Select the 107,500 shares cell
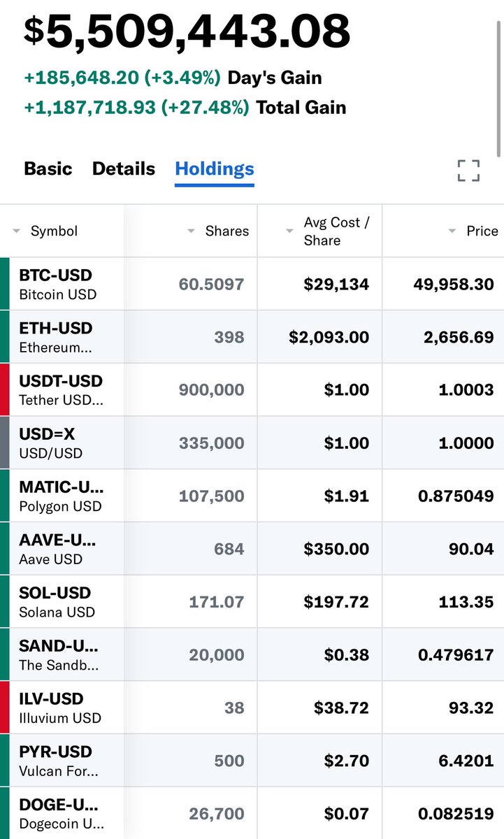This screenshot has height=839, width=504. pos(191,496)
